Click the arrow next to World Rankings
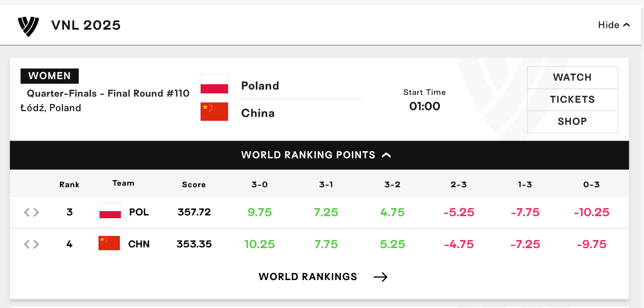644x308 pixels. point(380,277)
